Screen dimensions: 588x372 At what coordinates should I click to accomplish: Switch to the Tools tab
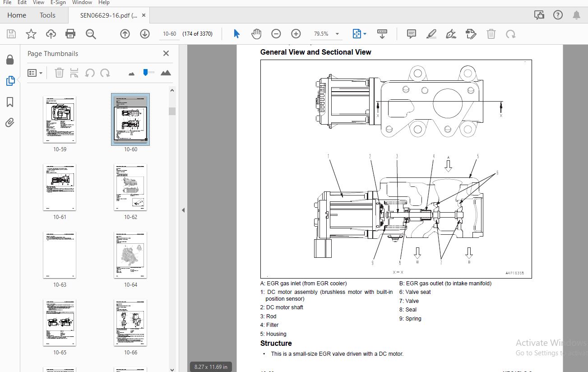47,15
